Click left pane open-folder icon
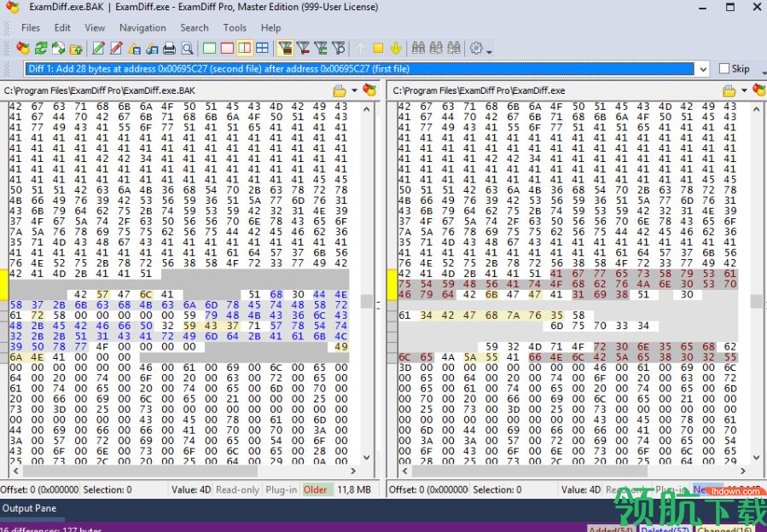 pyautogui.click(x=340, y=90)
